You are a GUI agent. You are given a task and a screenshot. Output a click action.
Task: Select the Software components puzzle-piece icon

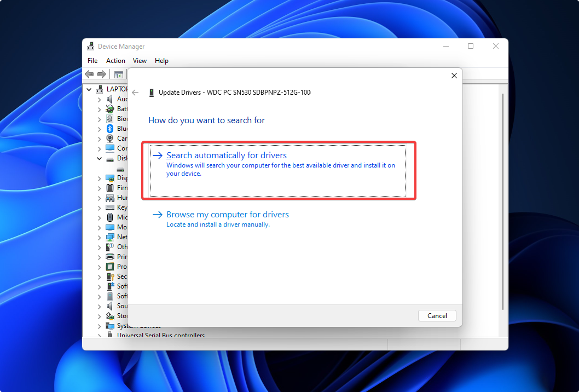pyautogui.click(x=111, y=286)
